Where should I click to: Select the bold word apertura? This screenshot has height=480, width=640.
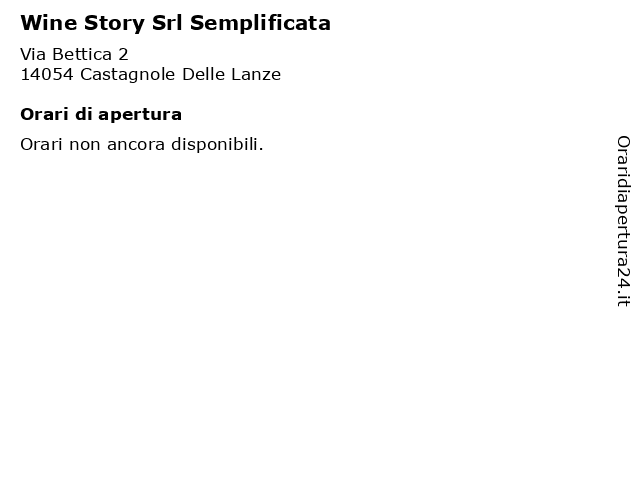(x=140, y=116)
